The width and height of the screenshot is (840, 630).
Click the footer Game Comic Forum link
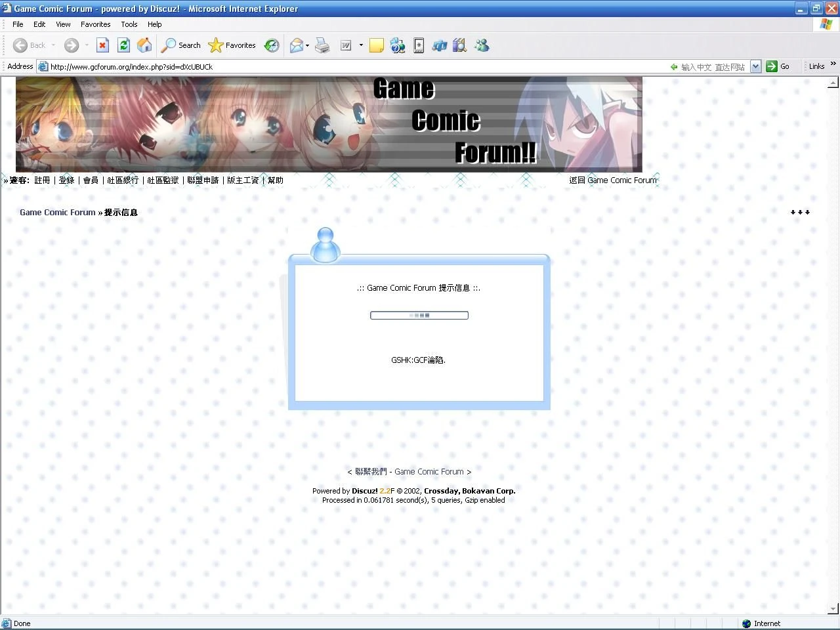click(429, 471)
